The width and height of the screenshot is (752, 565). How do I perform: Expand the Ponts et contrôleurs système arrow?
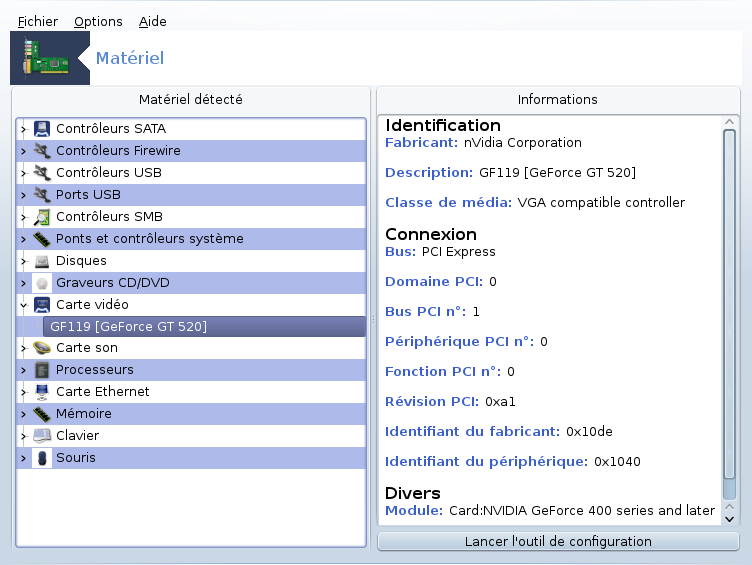[x=24, y=239]
